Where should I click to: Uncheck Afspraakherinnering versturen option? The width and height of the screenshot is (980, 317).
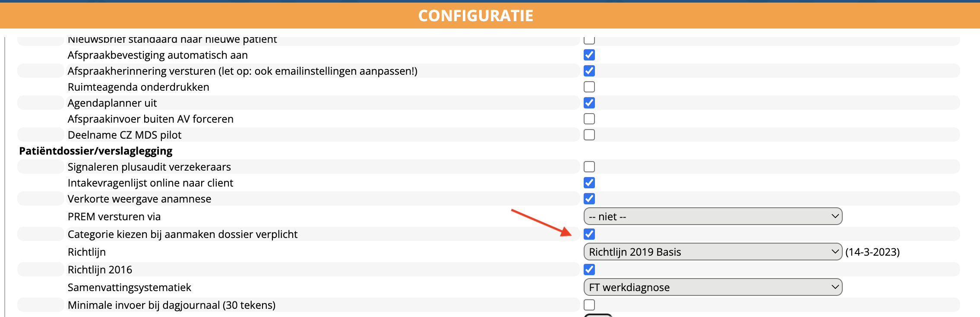click(589, 71)
